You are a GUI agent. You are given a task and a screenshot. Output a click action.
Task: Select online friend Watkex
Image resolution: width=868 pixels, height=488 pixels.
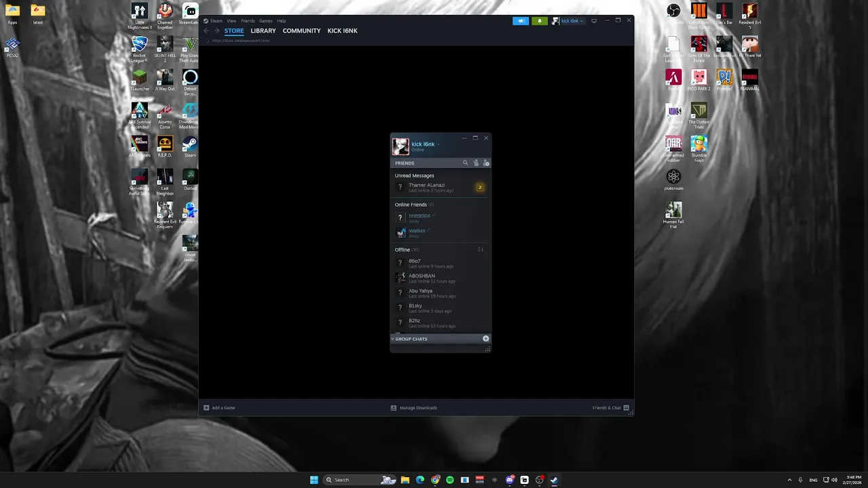pyautogui.click(x=440, y=232)
